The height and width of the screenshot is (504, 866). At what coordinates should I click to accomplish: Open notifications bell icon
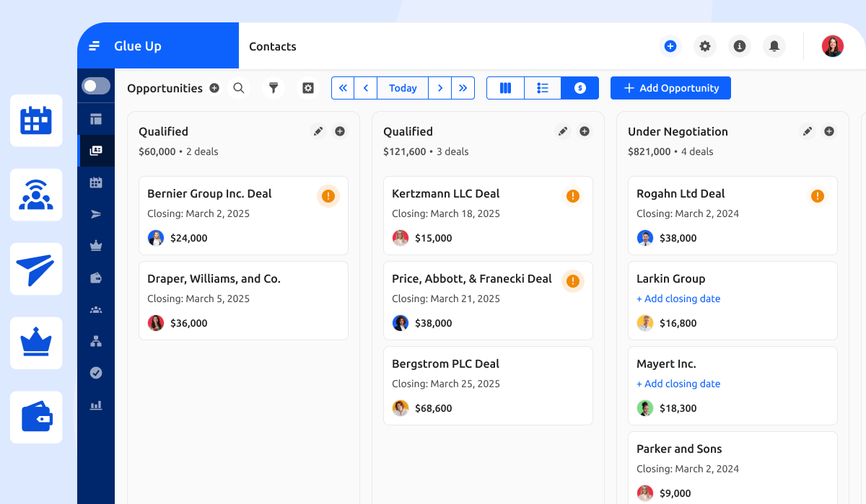point(774,46)
